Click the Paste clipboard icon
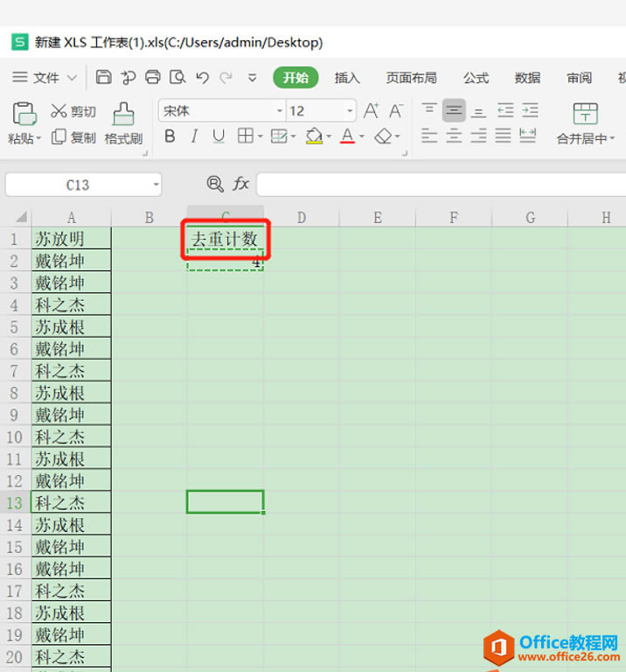This screenshot has width=626, height=672. coord(24,113)
